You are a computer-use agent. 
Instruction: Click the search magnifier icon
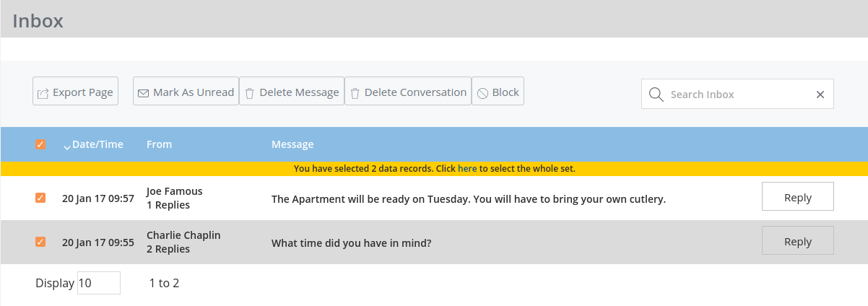pyautogui.click(x=656, y=95)
